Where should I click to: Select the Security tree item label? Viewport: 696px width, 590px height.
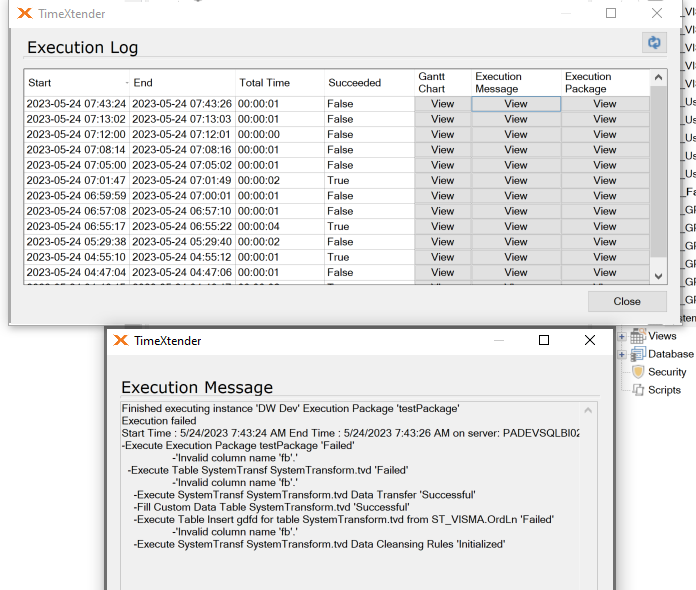click(667, 372)
